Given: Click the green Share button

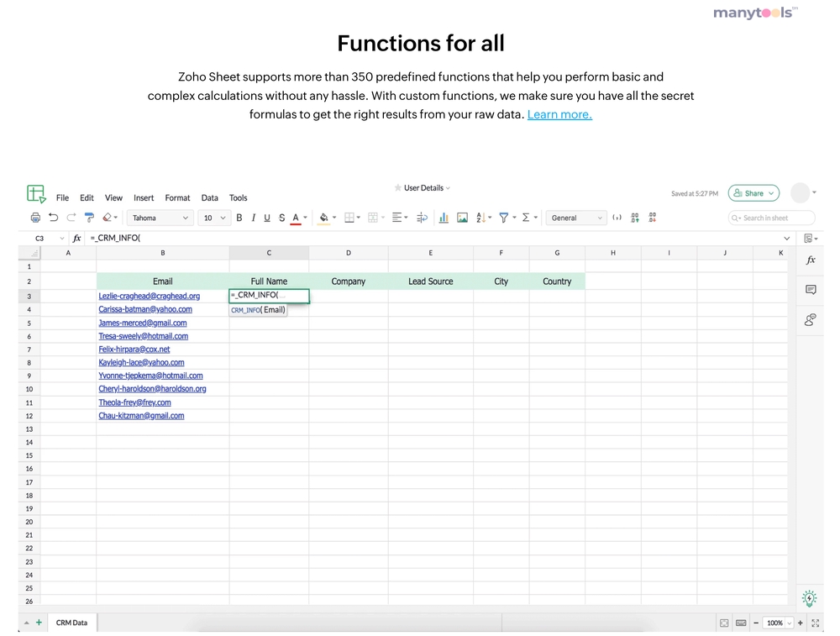Looking at the screenshot, I should coord(753,193).
